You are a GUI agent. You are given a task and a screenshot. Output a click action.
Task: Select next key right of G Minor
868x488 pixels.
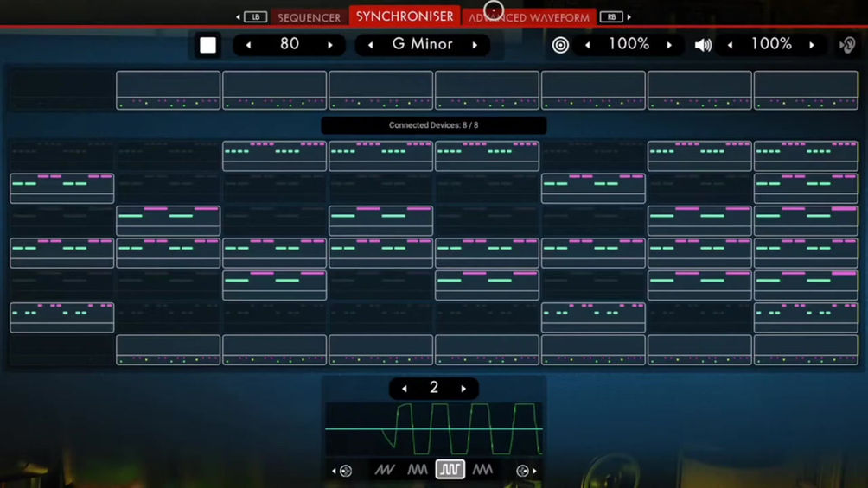pyautogui.click(x=475, y=45)
